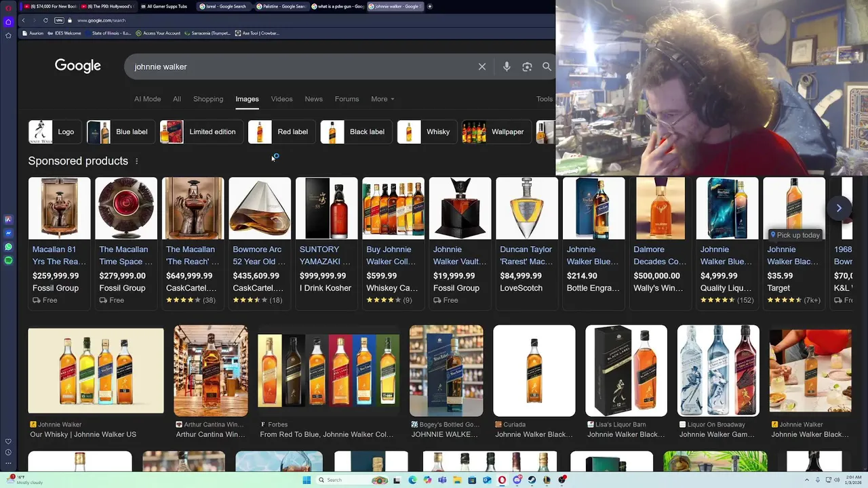Image resolution: width=868 pixels, height=488 pixels.
Task: Open Outlook from the taskbar
Action: pyautogui.click(x=487, y=480)
